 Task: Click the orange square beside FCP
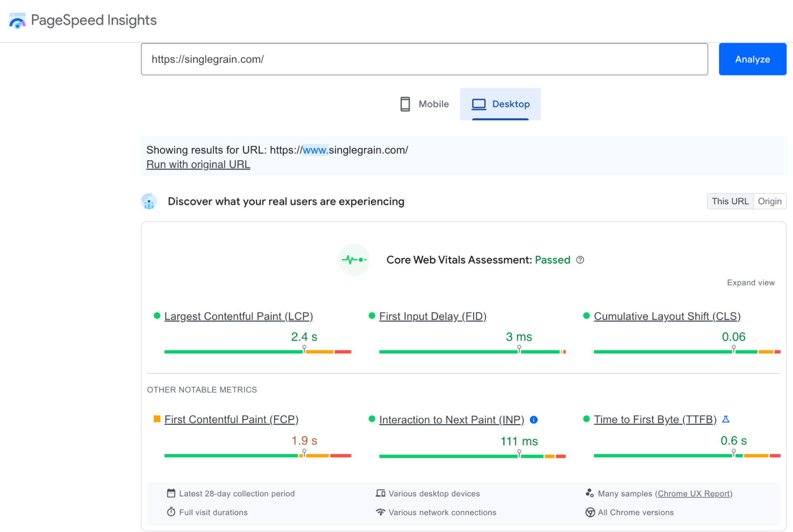[157, 419]
